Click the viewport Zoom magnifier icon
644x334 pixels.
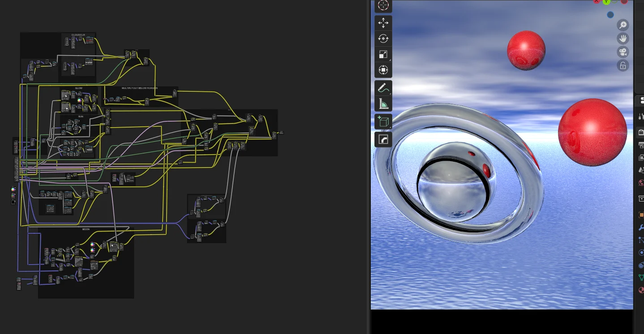point(623,25)
